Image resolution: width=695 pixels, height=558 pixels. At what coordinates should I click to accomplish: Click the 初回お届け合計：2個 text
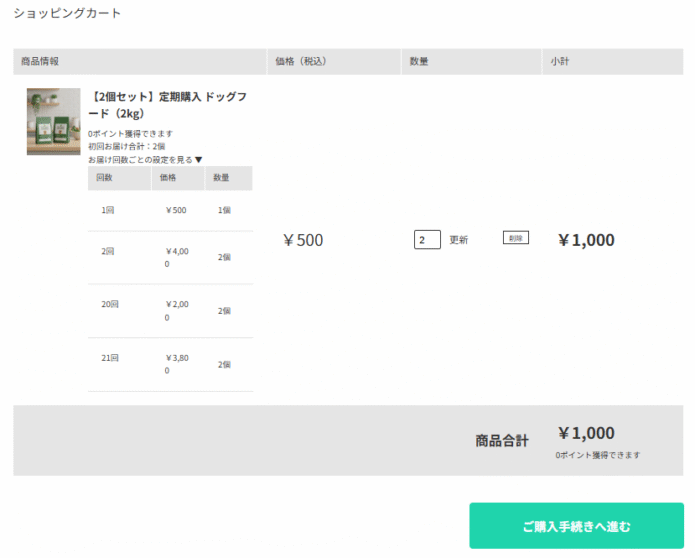126,146
